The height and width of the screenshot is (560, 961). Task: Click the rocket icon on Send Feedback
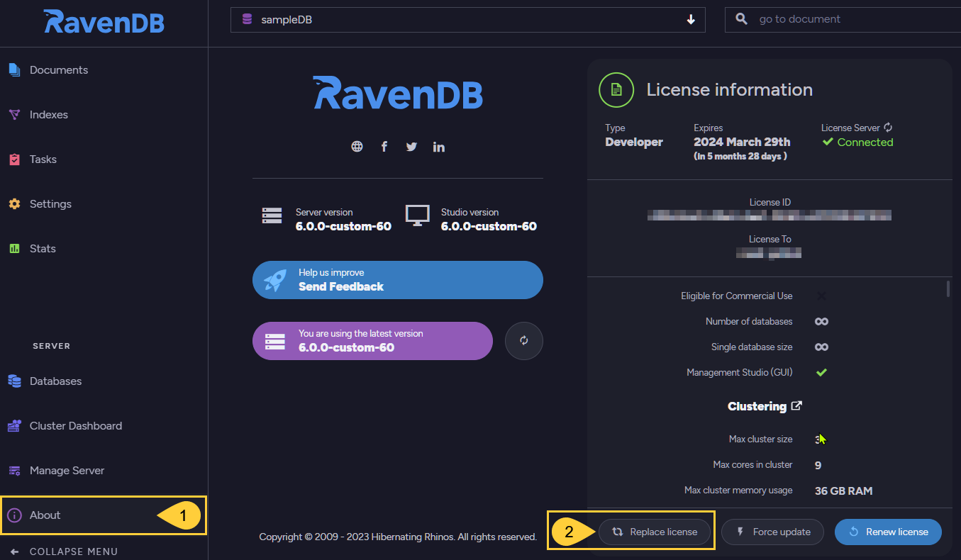[275, 280]
